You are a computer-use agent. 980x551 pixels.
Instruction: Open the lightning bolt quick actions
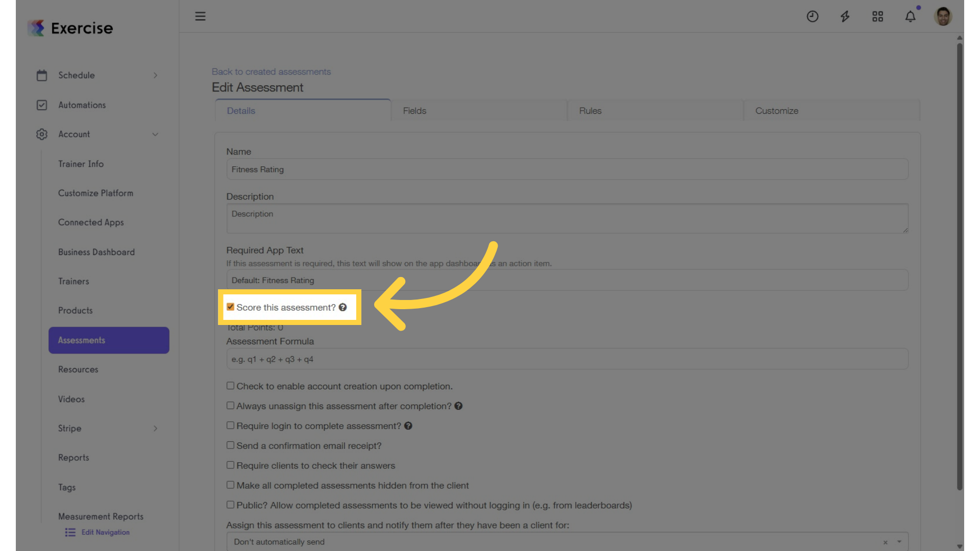click(845, 16)
